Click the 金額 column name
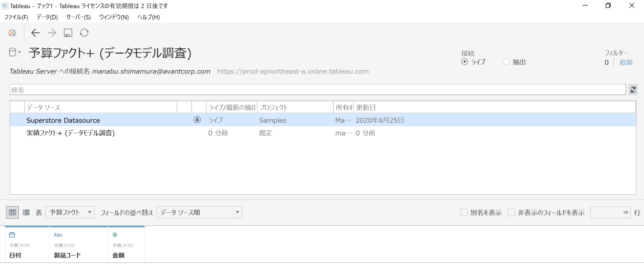Screen dimensions: 644x265 [118, 255]
